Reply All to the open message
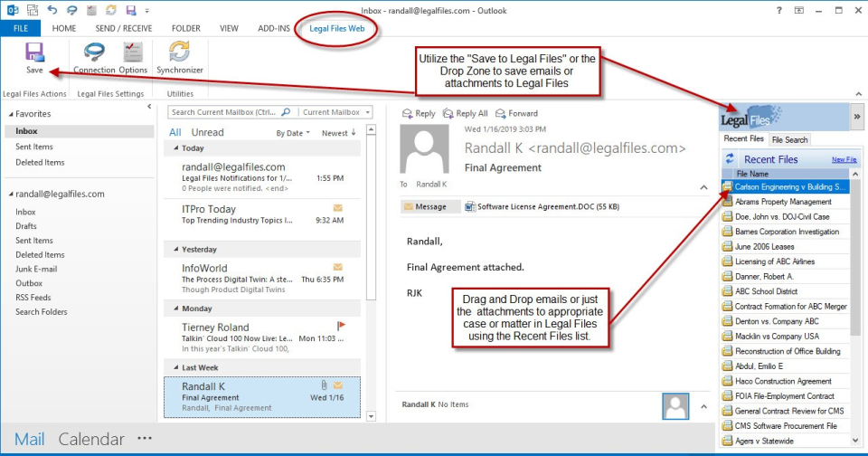This screenshot has width=868, height=456. point(466,113)
